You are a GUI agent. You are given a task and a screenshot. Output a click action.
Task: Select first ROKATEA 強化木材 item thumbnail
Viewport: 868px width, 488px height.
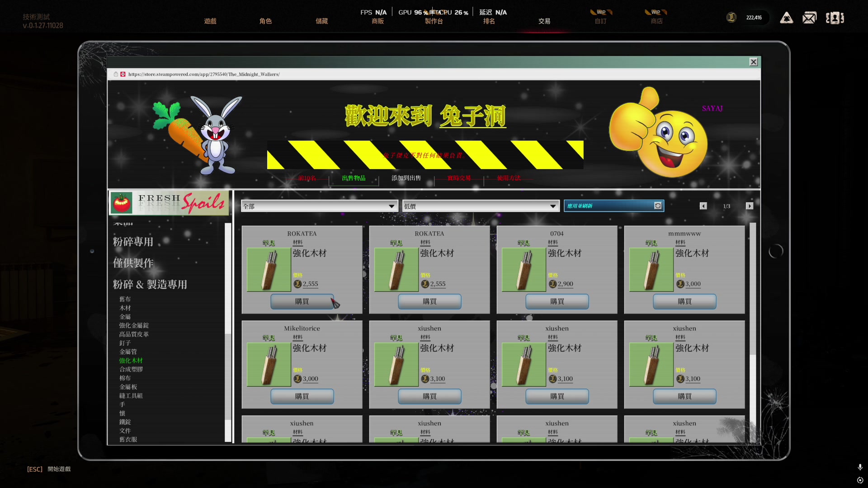click(x=269, y=270)
